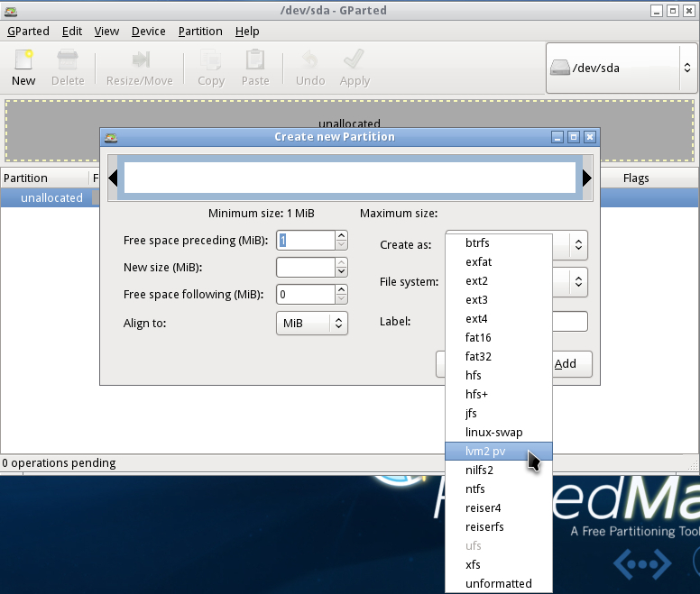
Task: Decrease New size with down arrow
Action: (342, 272)
